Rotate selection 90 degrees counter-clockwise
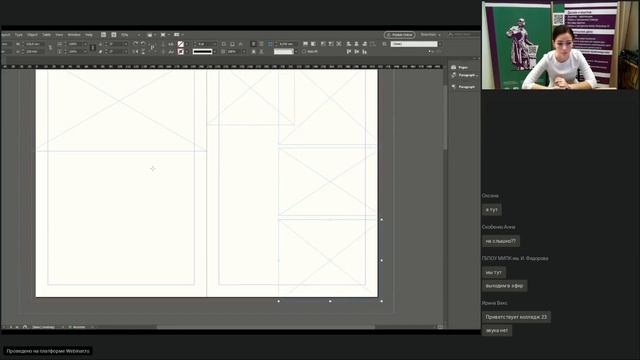This screenshot has height=360, width=640. tap(143, 43)
